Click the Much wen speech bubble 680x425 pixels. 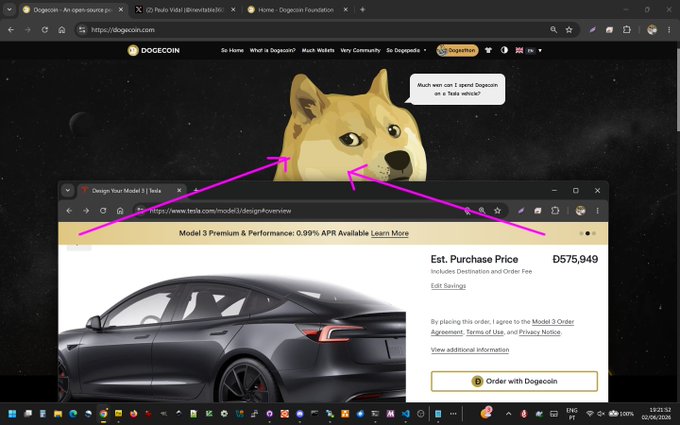(457, 89)
